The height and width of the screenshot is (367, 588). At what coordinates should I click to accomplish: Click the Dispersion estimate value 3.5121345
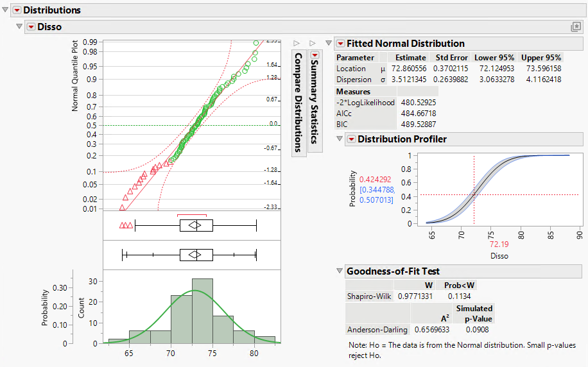[409, 80]
